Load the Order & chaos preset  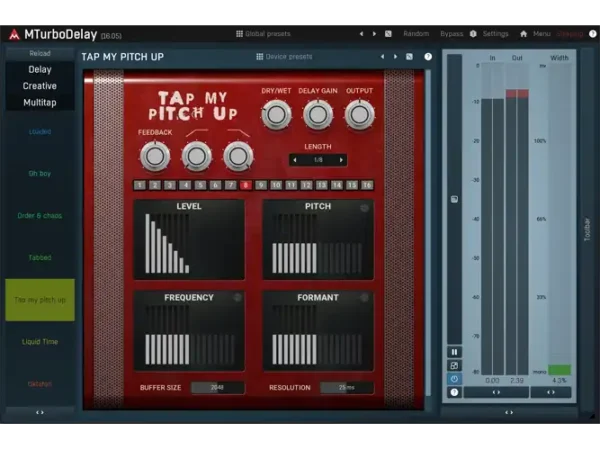tap(40, 216)
